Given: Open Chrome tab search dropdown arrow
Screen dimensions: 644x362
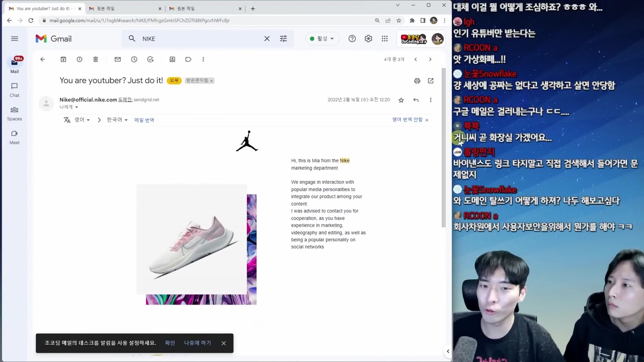Looking at the screenshot, I should pyautogui.click(x=398, y=5).
